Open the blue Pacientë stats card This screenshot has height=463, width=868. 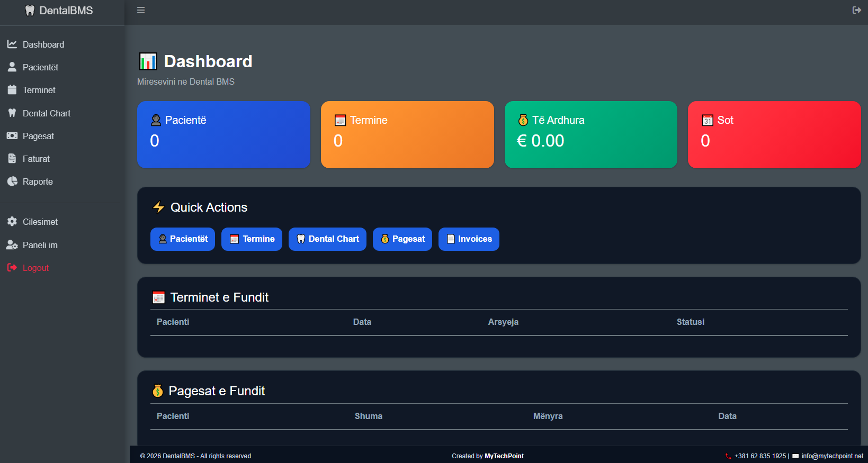click(x=223, y=135)
